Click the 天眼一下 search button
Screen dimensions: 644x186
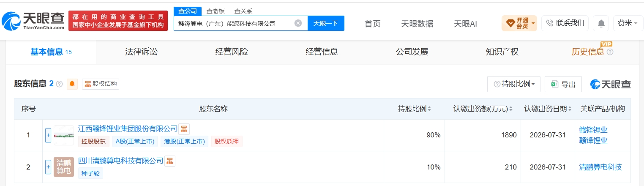click(326, 23)
